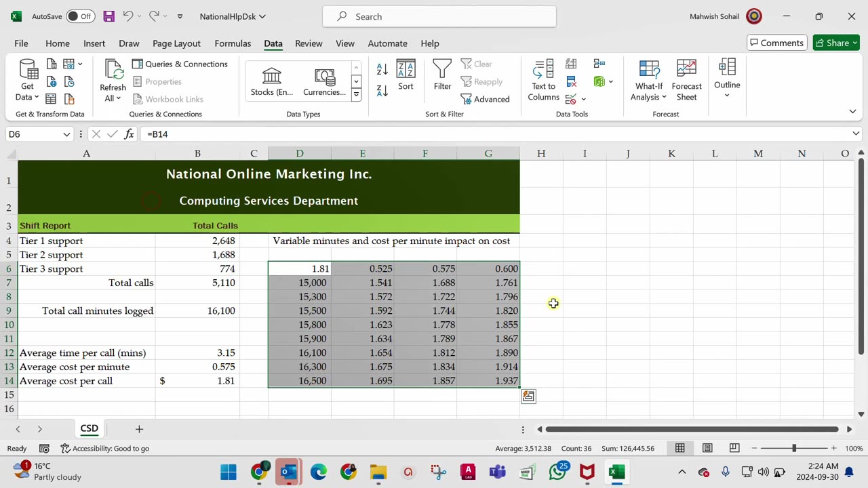Click the Share button
The height and width of the screenshot is (488, 868).
pyautogui.click(x=837, y=43)
